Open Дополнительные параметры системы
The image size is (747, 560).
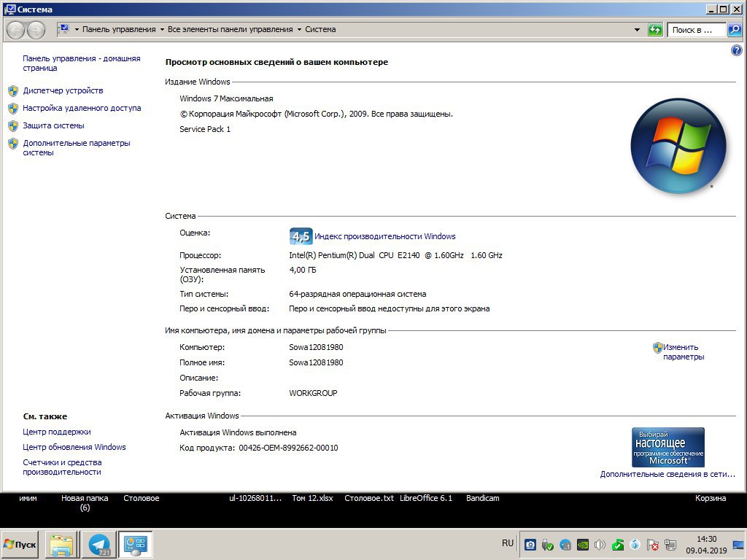coord(76,147)
